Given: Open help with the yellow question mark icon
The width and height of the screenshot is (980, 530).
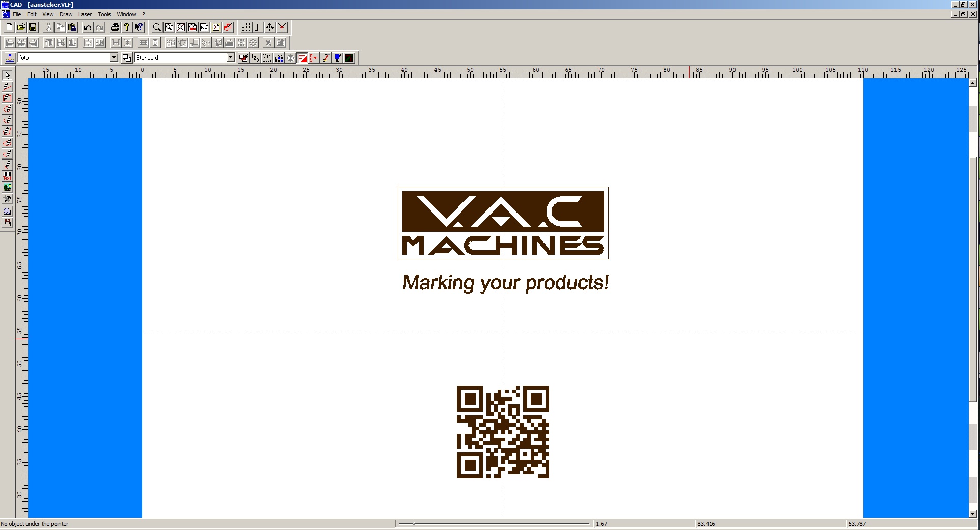Looking at the screenshot, I should pyautogui.click(x=127, y=28).
